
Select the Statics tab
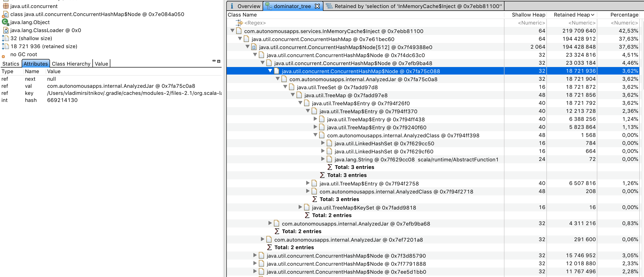point(11,64)
